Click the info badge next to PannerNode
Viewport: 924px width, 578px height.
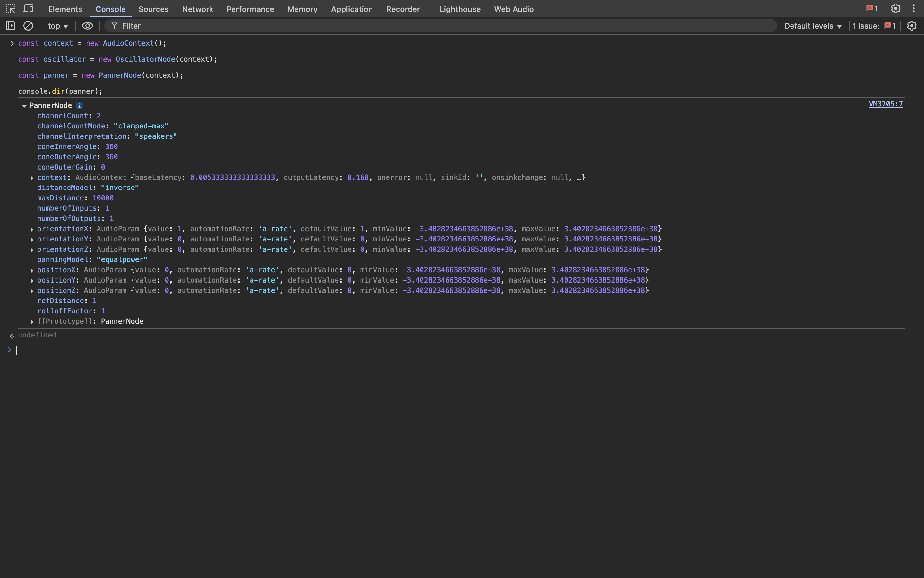79,106
